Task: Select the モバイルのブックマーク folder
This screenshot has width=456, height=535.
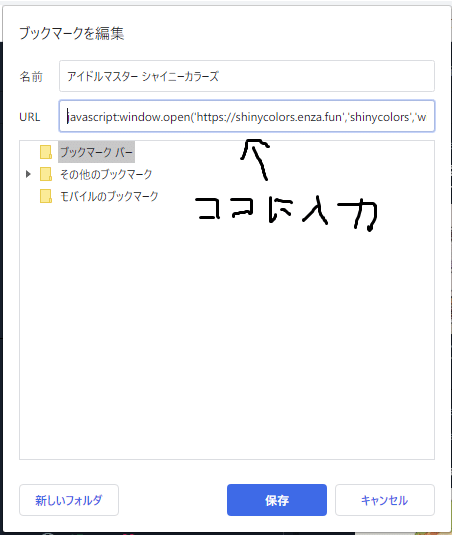Action: (x=109, y=196)
